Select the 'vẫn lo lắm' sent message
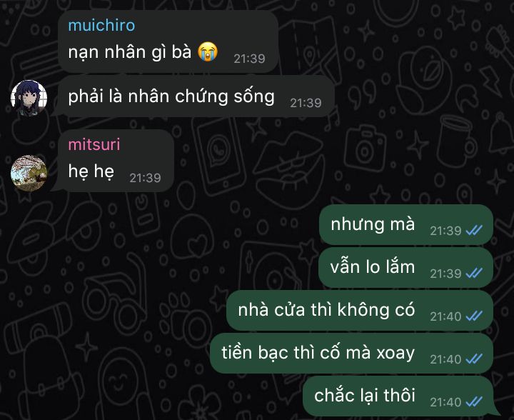This screenshot has width=514, height=420. point(405,268)
